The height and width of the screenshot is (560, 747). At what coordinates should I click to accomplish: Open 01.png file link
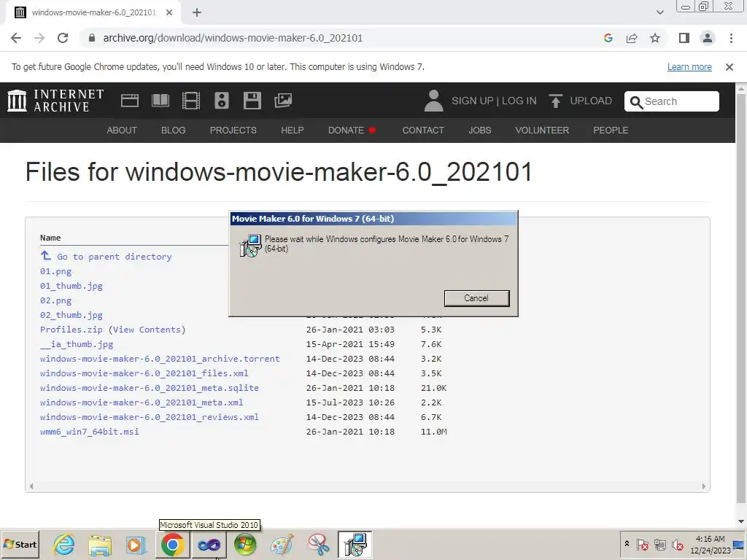point(55,271)
